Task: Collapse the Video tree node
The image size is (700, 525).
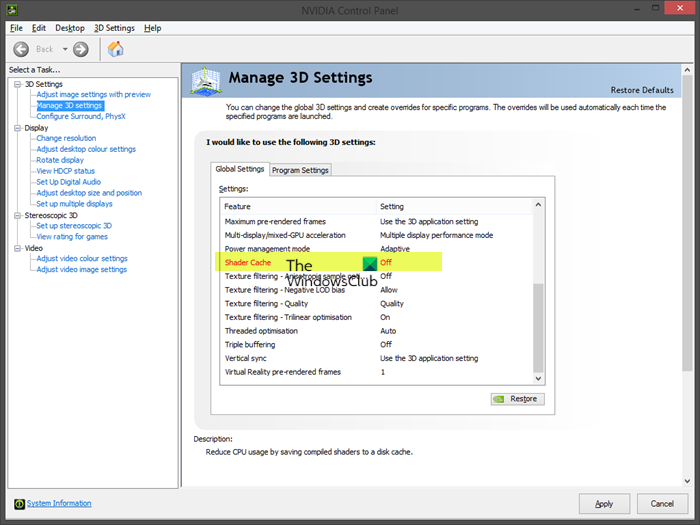Action: [x=17, y=248]
